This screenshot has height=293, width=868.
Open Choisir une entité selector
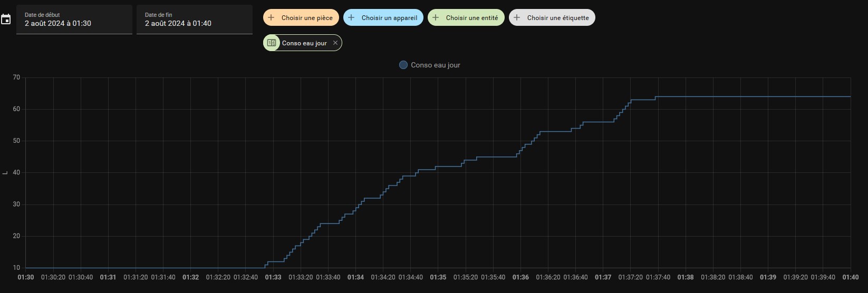pos(466,17)
